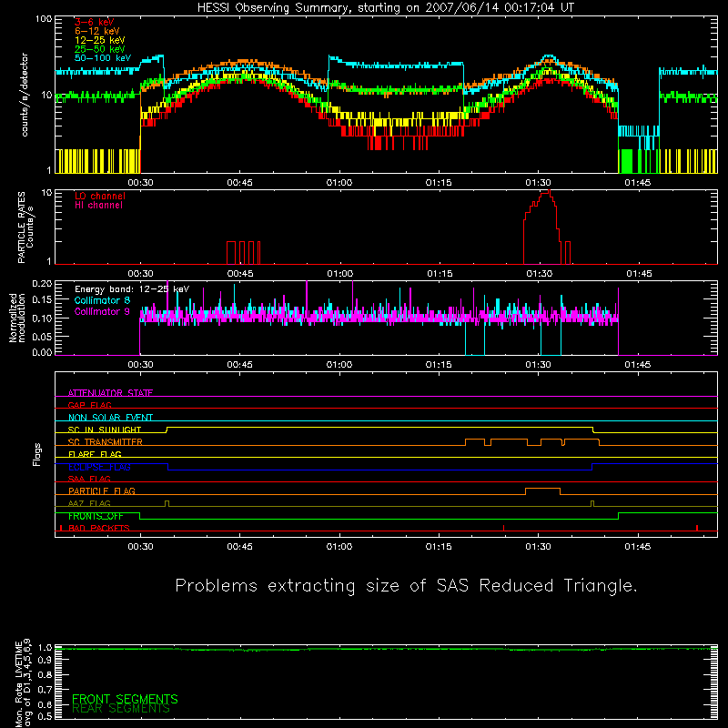Click the 'ECLIPSE FLAG' label

[x=99, y=467]
